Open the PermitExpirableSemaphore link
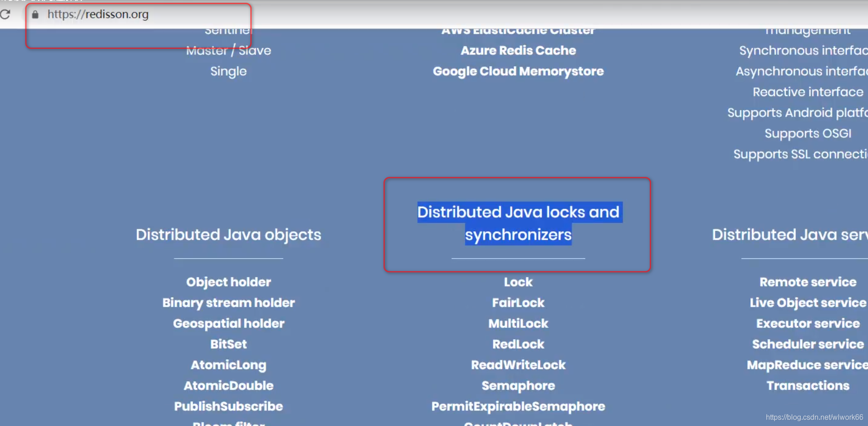Screen dimensions: 868x426 point(518,406)
